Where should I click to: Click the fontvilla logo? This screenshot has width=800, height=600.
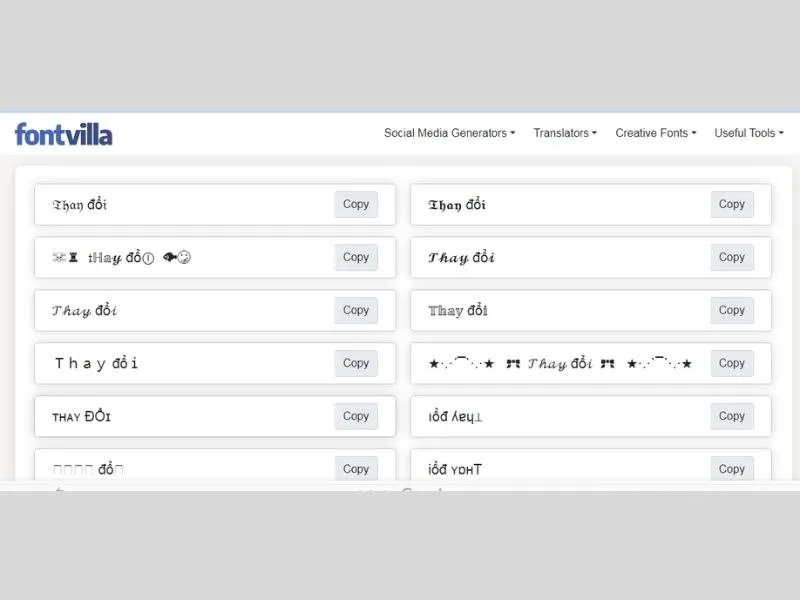click(x=64, y=134)
